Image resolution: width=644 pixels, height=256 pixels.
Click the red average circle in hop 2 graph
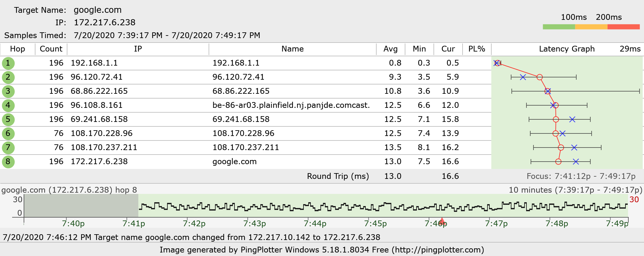tap(540, 77)
